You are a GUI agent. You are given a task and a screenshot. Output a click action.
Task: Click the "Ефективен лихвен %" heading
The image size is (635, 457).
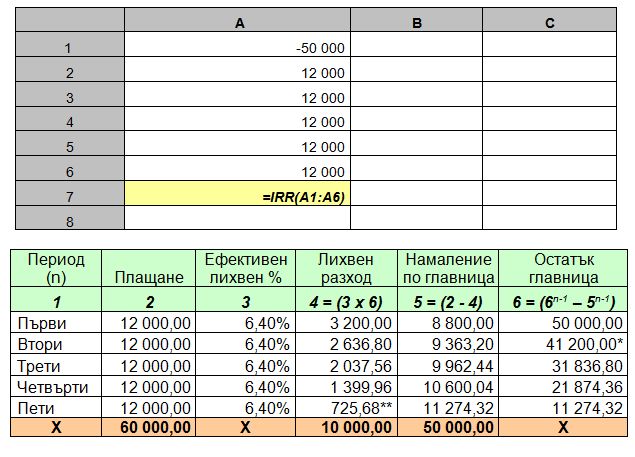[245, 267]
